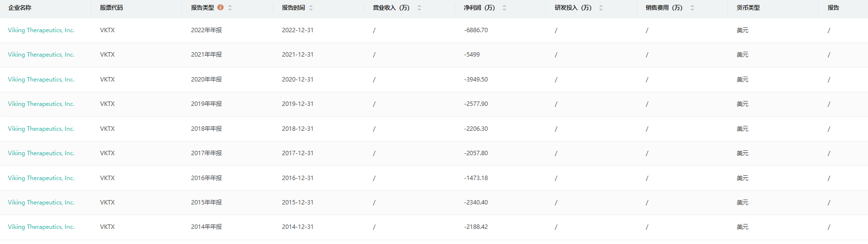Open Viking Therapeutics link in 2017年年报 row
Viewport: 868px width, 244px height.
point(41,153)
